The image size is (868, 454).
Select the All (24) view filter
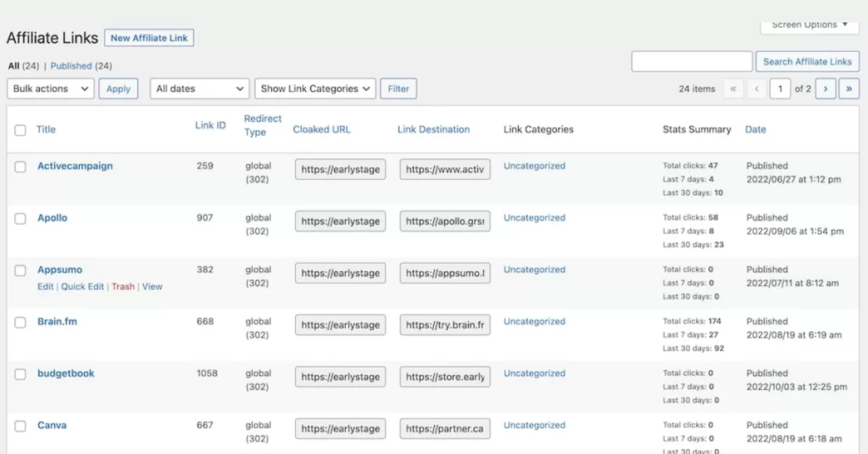click(23, 66)
